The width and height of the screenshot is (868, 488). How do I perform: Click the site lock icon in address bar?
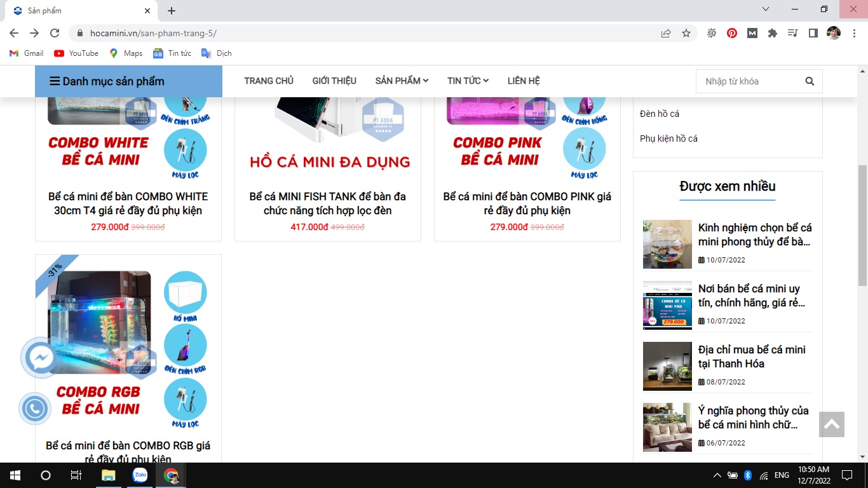coord(80,33)
